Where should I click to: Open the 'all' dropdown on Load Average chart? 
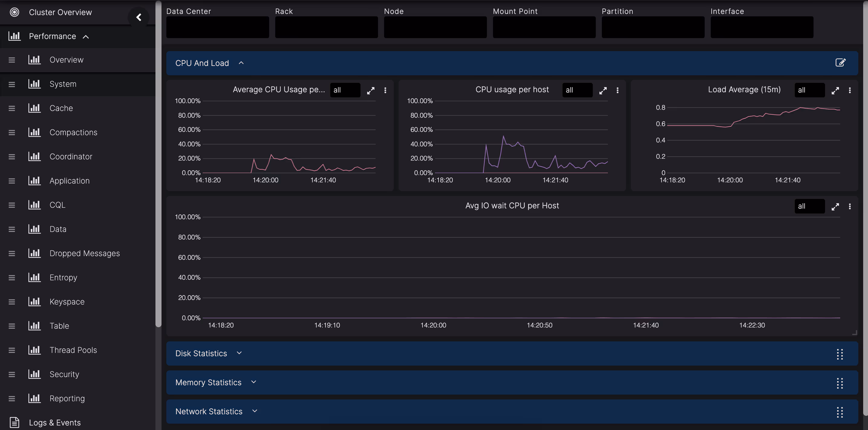tap(809, 90)
